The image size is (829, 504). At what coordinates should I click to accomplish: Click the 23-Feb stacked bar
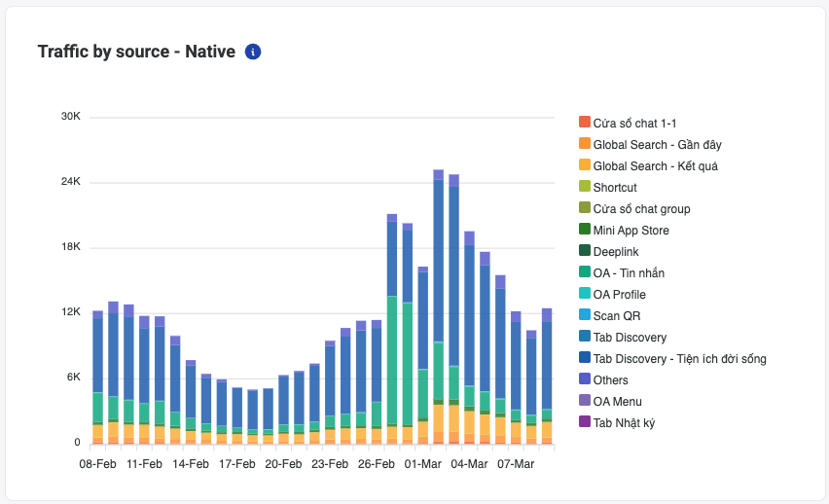tap(330, 392)
